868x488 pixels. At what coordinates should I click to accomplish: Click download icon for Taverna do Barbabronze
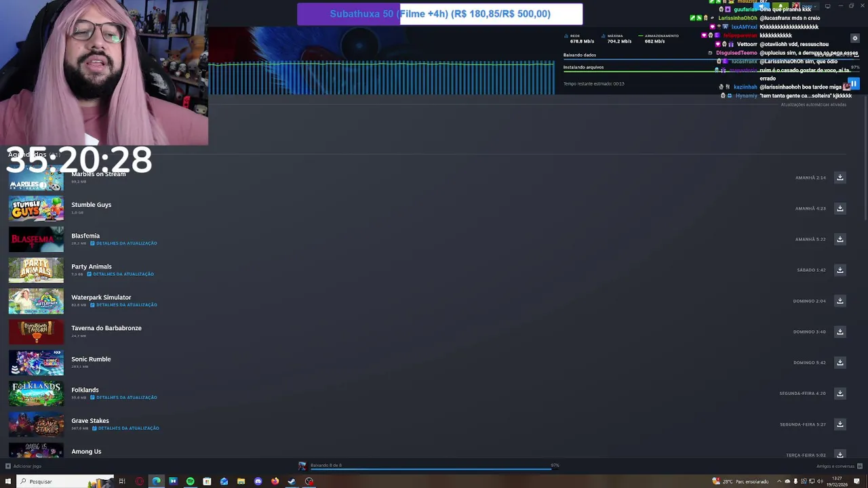click(840, 331)
